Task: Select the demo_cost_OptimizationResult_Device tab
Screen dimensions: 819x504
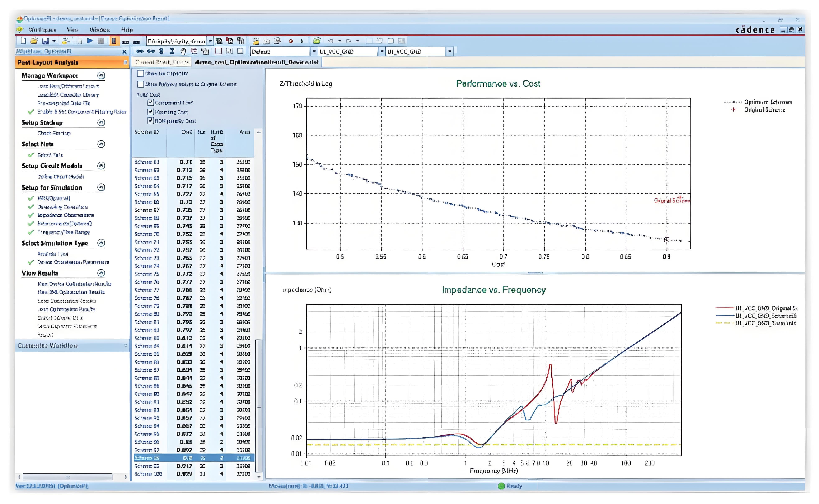Action: (x=257, y=62)
